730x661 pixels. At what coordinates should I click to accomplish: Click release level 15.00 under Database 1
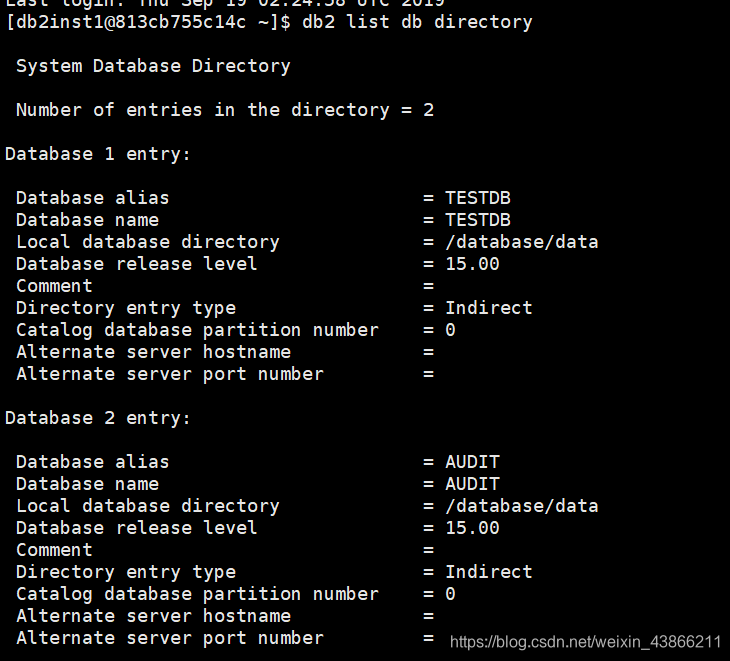pyautogui.click(x=472, y=264)
